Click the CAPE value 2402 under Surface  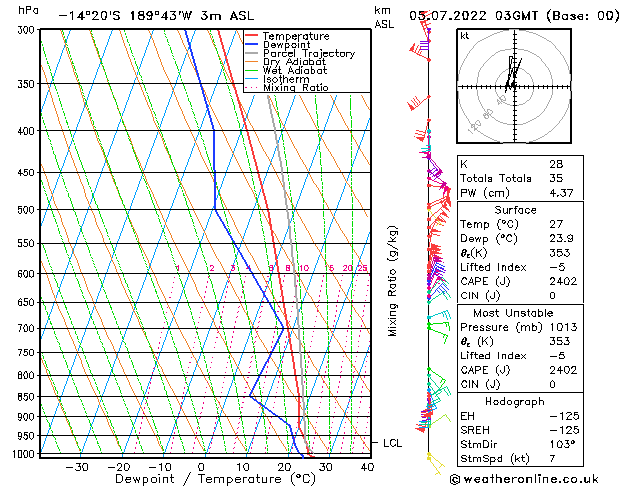tap(563, 281)
